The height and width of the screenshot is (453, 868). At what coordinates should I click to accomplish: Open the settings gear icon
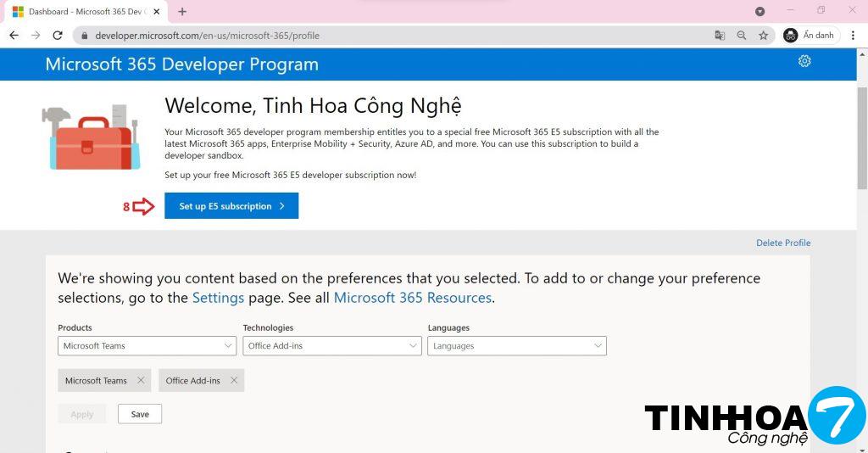(x=804, y=61)
